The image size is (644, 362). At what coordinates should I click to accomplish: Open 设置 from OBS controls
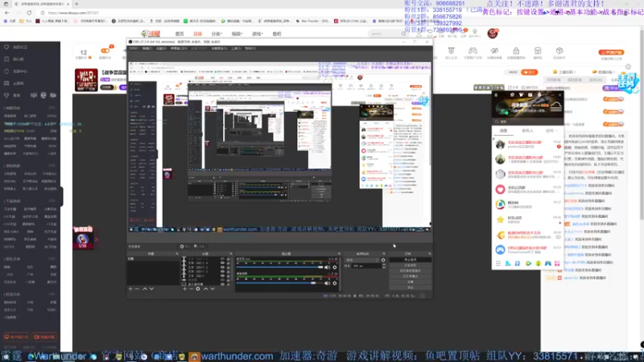410,282
